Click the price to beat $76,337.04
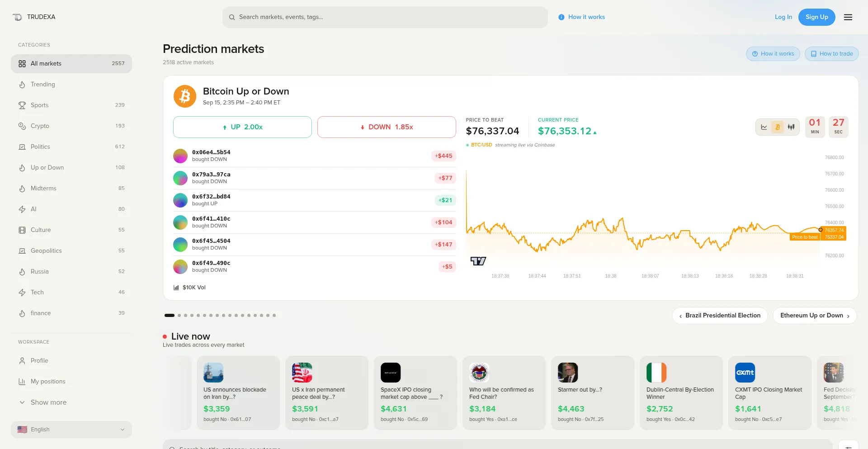868x449 pixels. click(x=493, y=131)
